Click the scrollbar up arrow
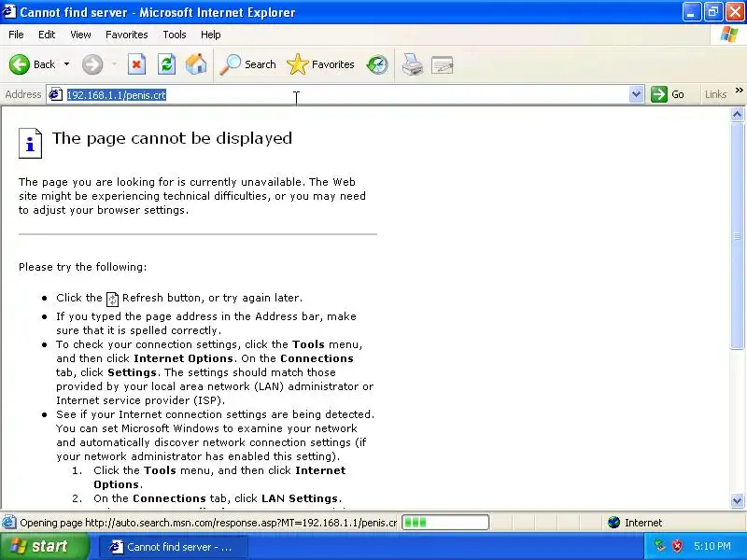This screenshot has height=560, width=747. (738, 114)
